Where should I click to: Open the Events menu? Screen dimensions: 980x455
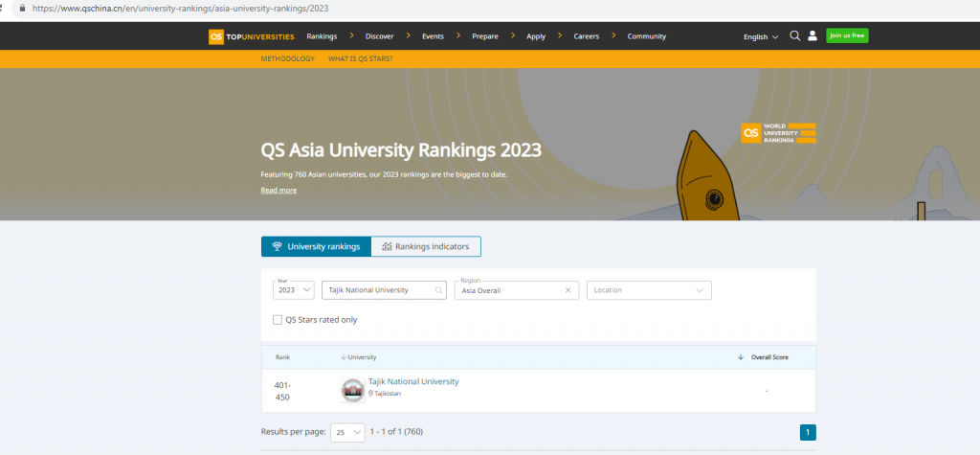pos(433,36)
